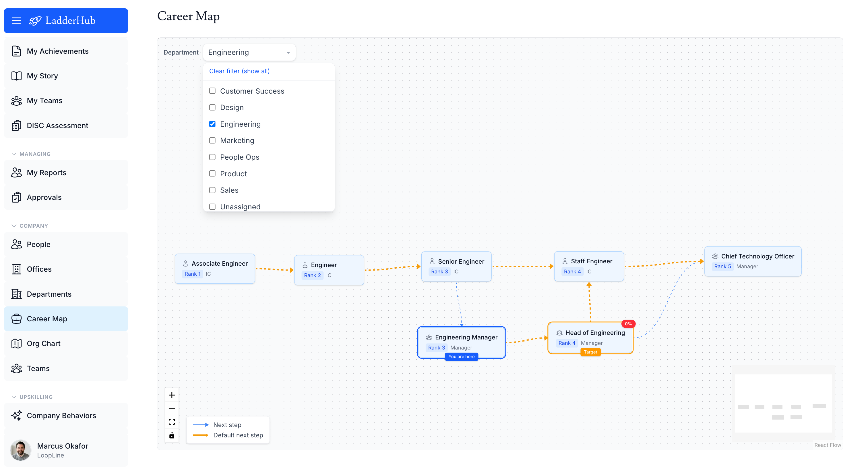Click the My Teams group icon
Image resolution: width=868 pixels, height=475 pixels.
pos(16,101)
